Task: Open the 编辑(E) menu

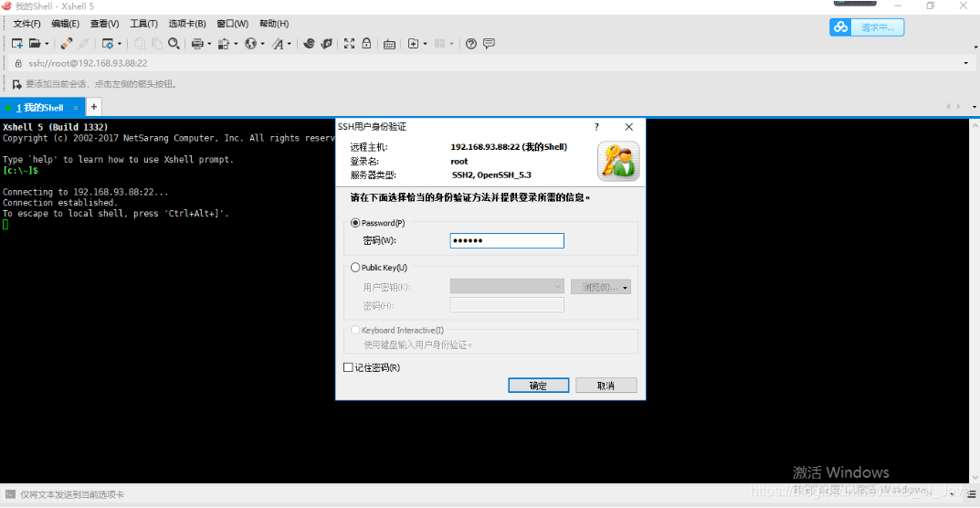Action: (x=65, y=24)
